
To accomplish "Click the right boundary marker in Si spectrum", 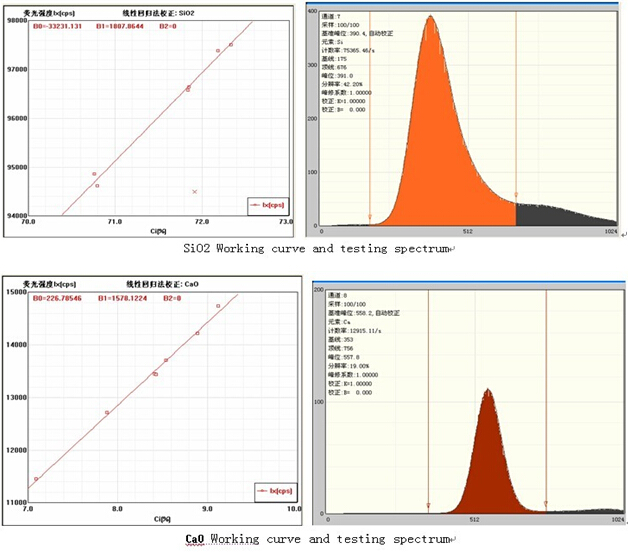I will pyautogui.click(x=516, y=195).
